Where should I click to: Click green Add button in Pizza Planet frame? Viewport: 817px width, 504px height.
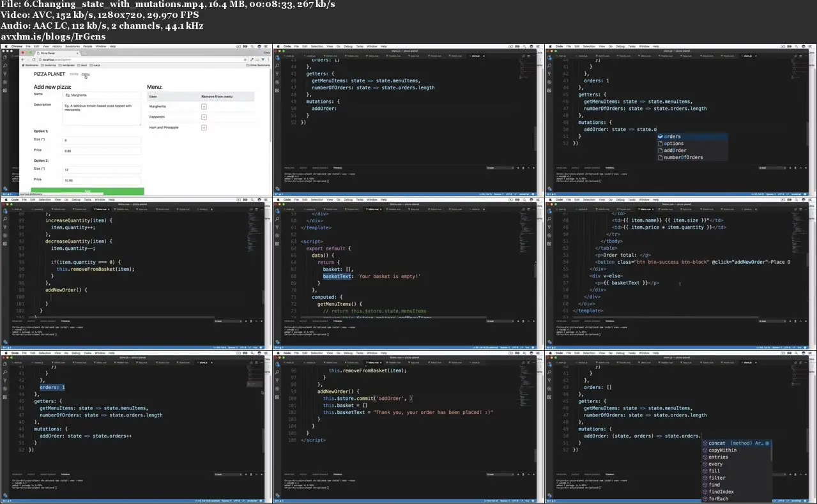click(88, 191)
